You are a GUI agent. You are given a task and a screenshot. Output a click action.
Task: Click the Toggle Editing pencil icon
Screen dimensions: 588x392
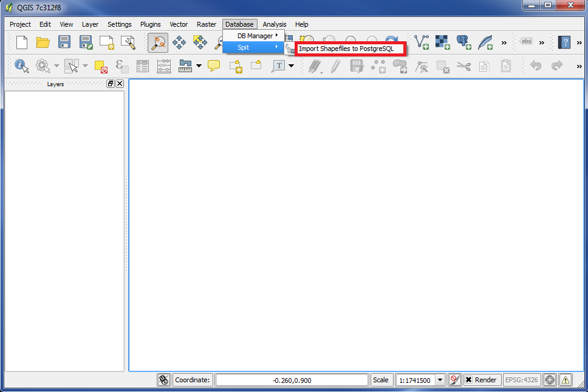pyautogui.click(x=336, y=66)
